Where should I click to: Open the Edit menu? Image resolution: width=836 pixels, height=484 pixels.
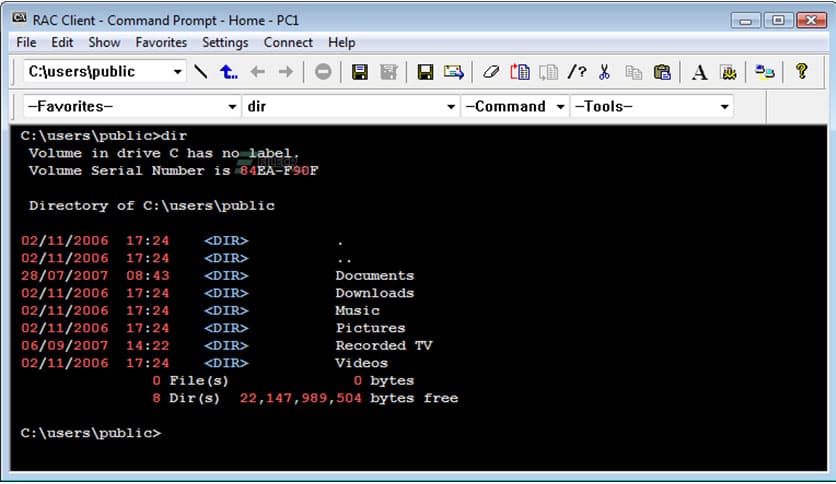point(62,42)
